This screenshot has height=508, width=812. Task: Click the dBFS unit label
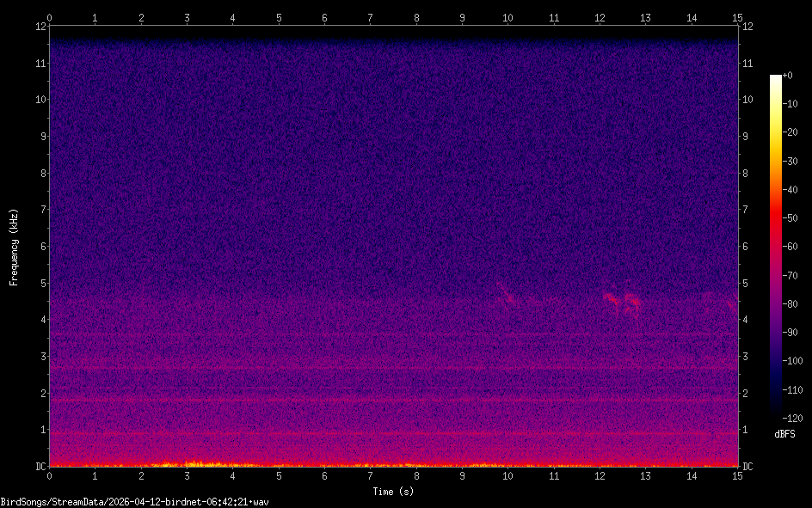784,434
